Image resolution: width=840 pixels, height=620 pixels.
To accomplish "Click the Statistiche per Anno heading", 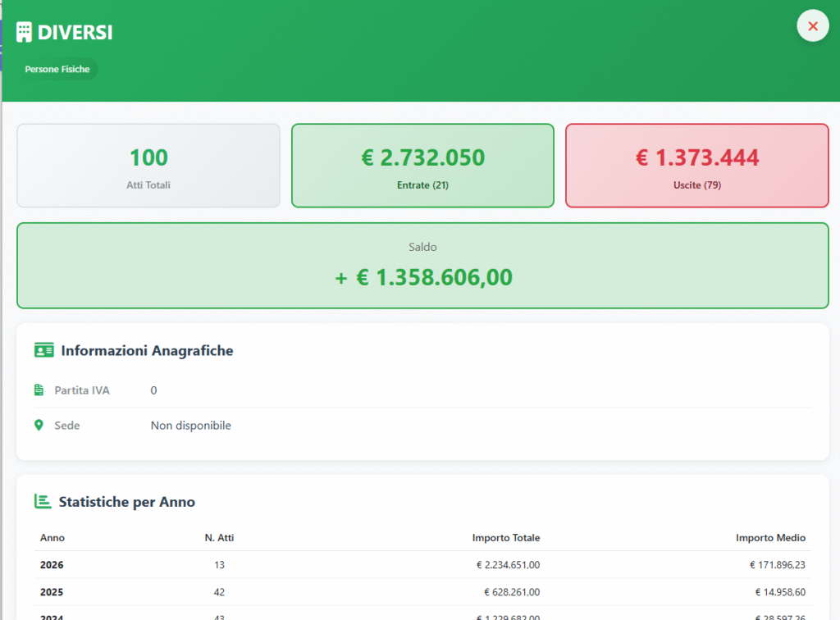I will click(x=126, y=502).
